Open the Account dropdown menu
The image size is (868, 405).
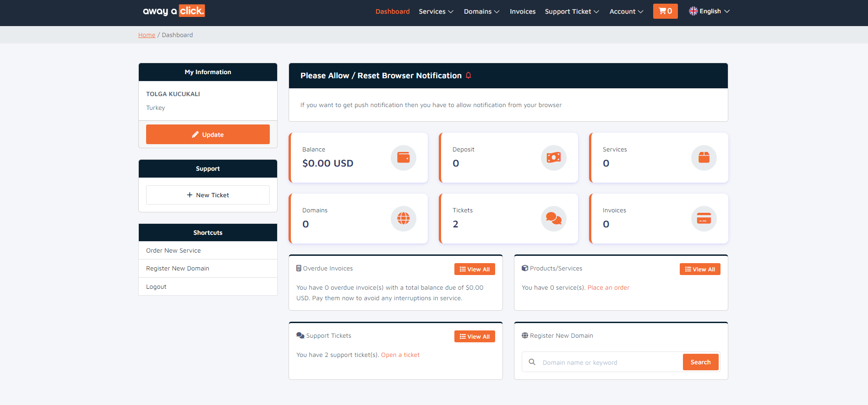626,11
